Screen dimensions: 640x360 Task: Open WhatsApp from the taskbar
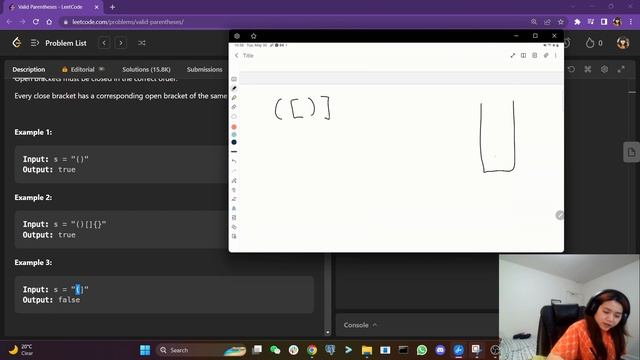pos(422,350)
